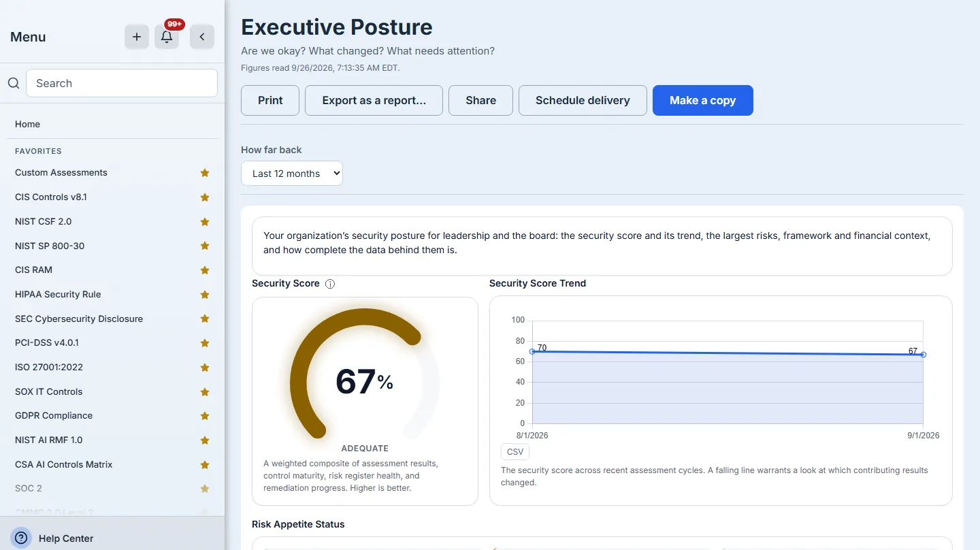
Task: Click the search magnifier icon
Action: [14, 83]
